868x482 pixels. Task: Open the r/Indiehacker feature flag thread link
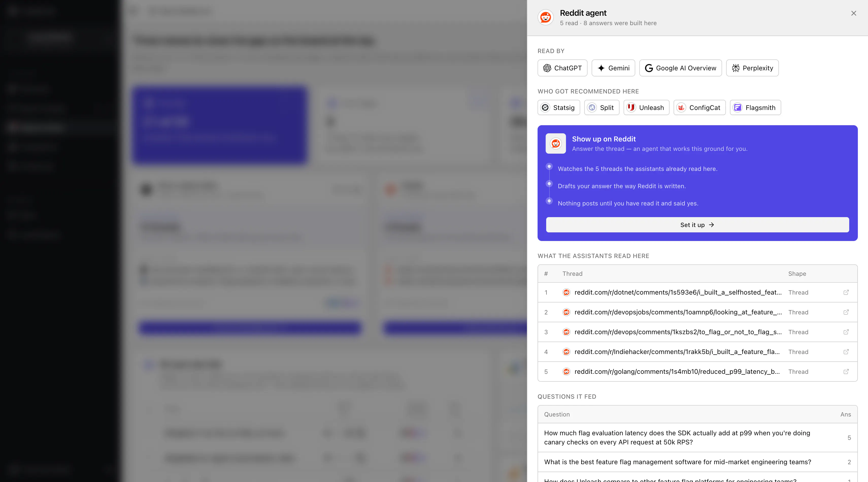[677, 352]
